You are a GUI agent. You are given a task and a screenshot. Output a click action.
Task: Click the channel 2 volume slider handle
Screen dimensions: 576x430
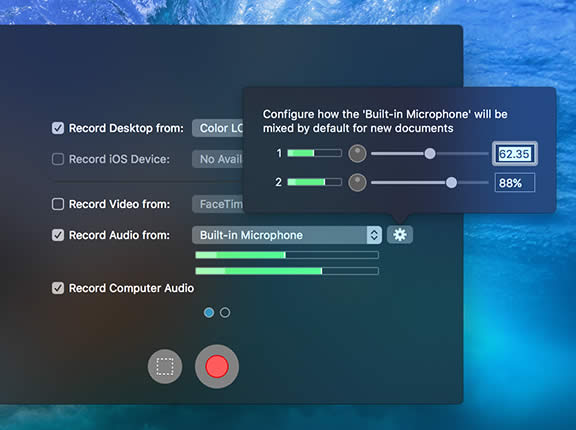pyautogui.click(x=451, y=183)
